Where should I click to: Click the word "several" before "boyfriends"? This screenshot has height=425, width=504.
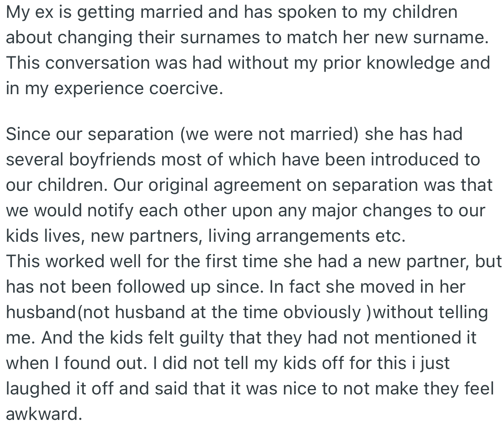coord(36,159)
